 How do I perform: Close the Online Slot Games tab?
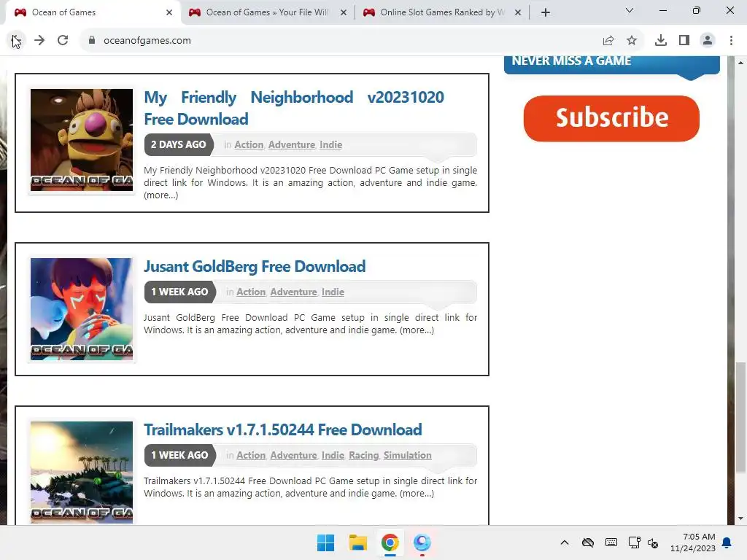[518, 12]
